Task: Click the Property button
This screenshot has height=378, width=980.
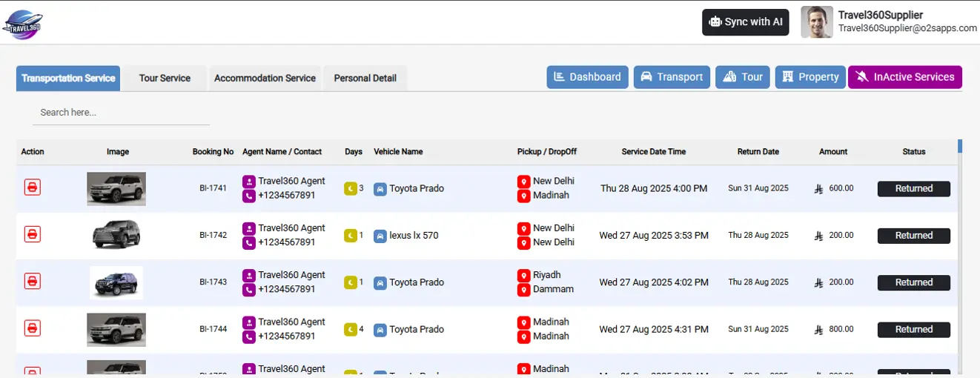Action: 810,77
